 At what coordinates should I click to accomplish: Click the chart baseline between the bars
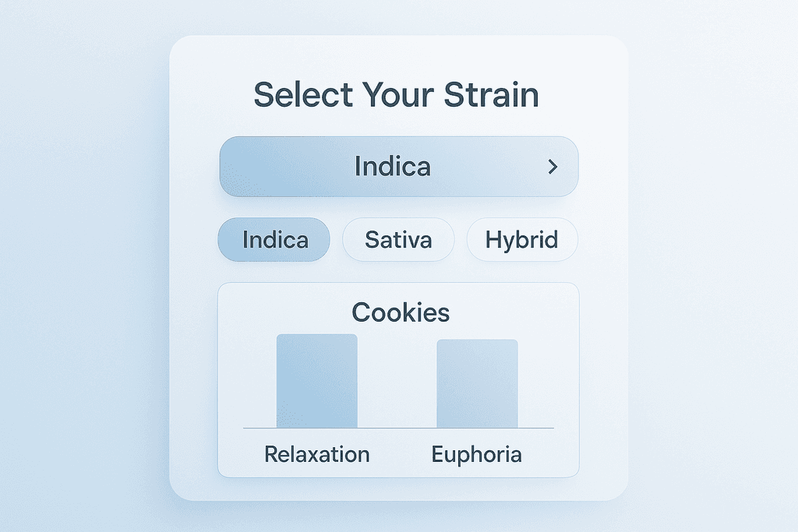click(x=397, y=428)
